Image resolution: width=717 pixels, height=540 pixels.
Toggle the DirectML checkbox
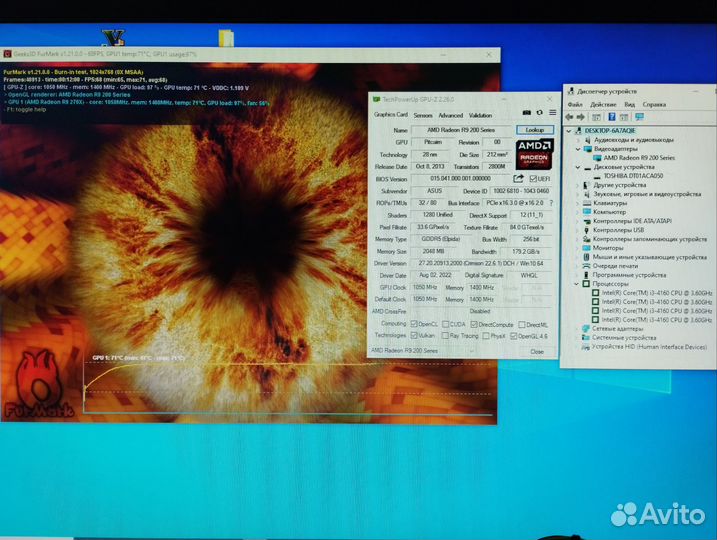(x=522, y=325)
